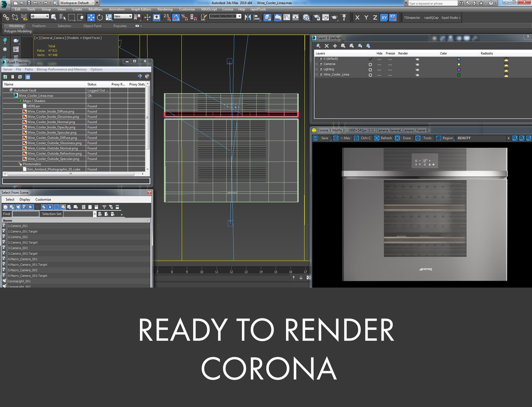
Task: Expand the Lighting layer
Action: coord(317,69)
